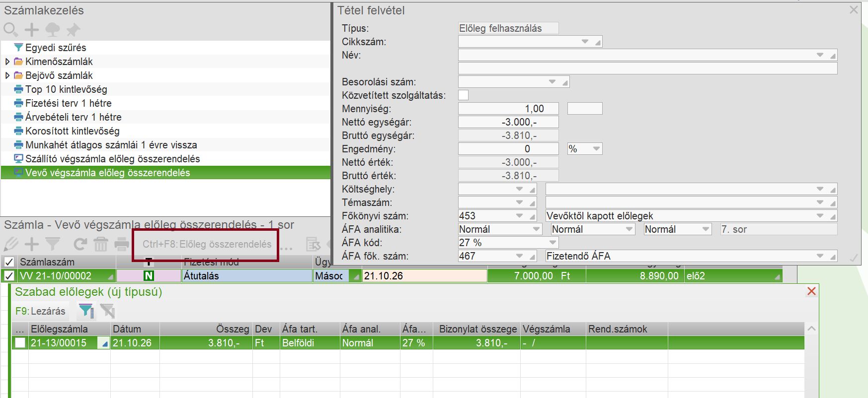Open the Főkönyvi szám 453 dropdown
This screenshot has height=398, width=868.
(520, 216)
